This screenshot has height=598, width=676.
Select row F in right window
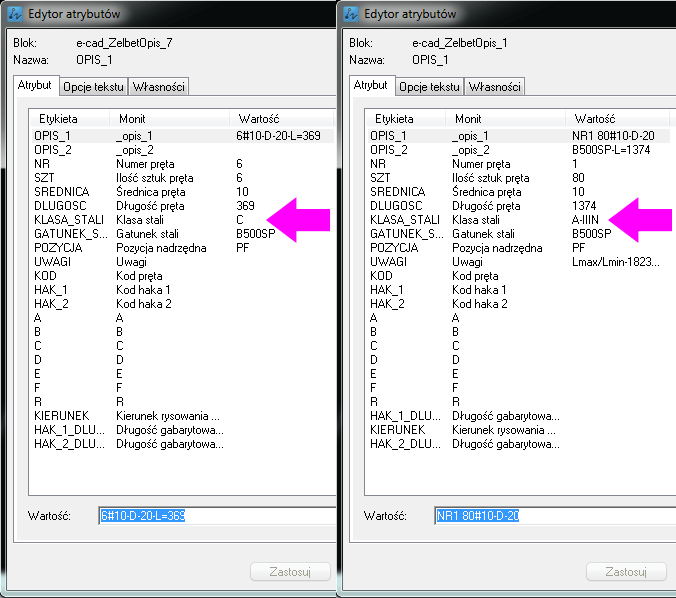click(519, 388)
